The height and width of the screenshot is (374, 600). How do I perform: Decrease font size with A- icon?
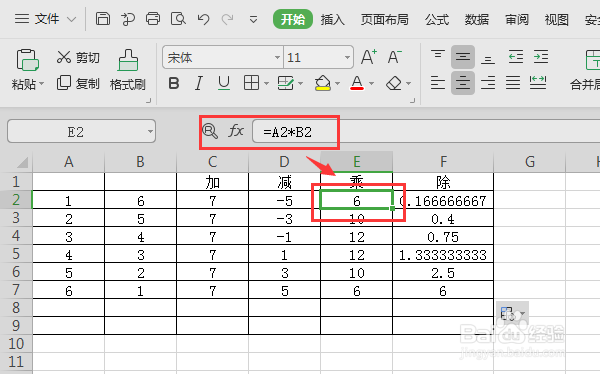pos(395,57)
